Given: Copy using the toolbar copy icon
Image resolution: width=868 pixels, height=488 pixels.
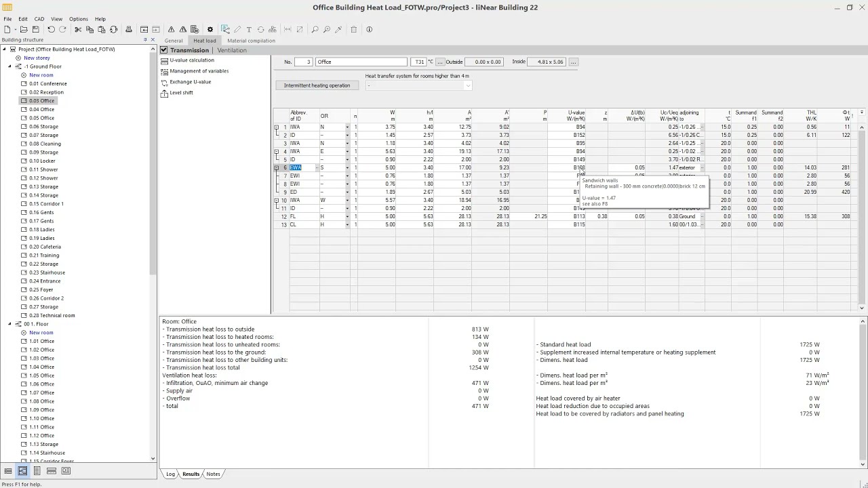Looking at the screenshot, I should [x=90, y=29].
